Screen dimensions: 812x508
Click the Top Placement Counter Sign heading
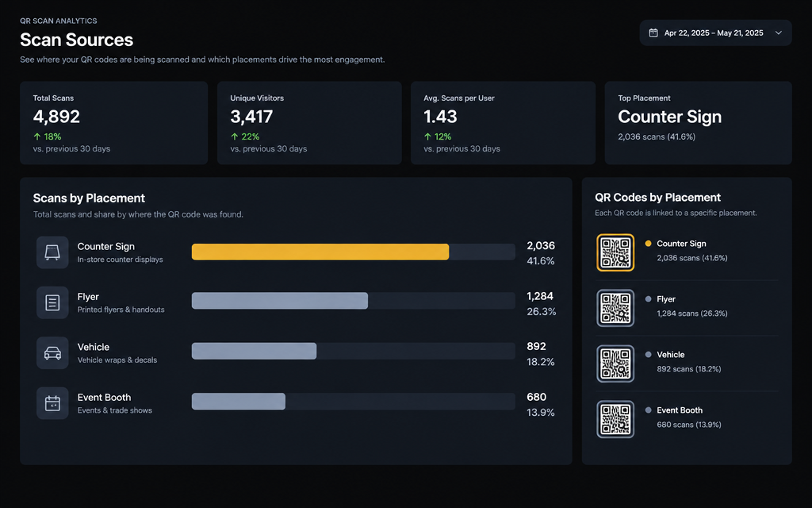[x=669, y=117]
